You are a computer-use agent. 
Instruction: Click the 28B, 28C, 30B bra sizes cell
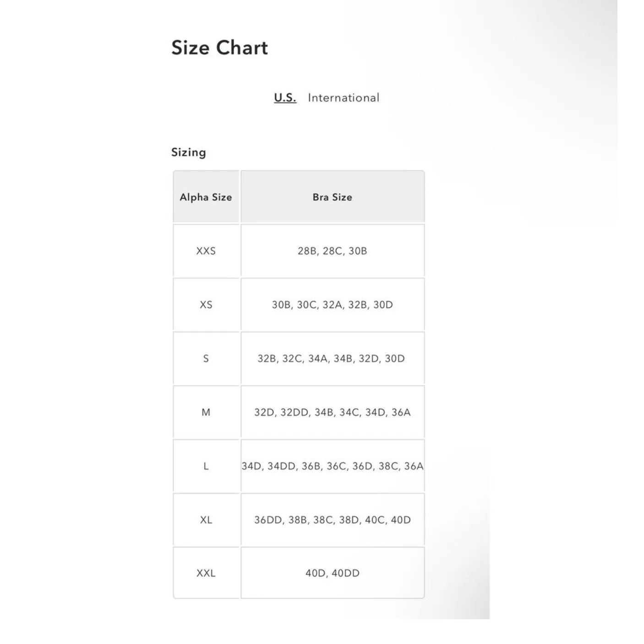point(332,251)
